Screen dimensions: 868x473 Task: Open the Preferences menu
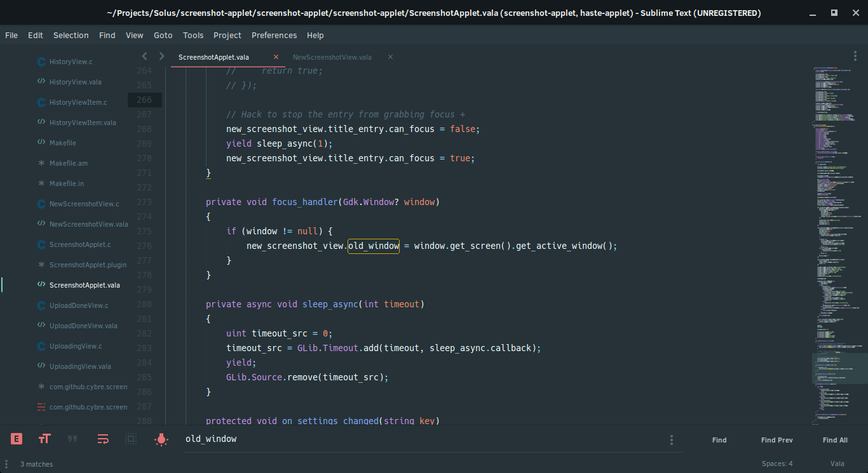274,36
